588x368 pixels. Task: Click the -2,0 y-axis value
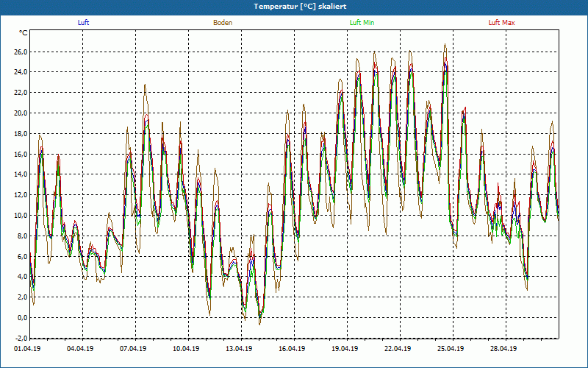(21, 338)
